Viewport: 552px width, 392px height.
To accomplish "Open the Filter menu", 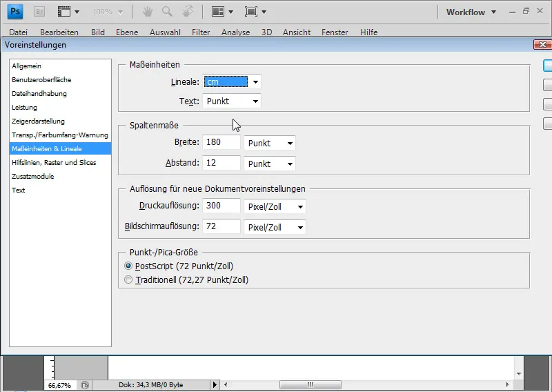I will [201, 32].
